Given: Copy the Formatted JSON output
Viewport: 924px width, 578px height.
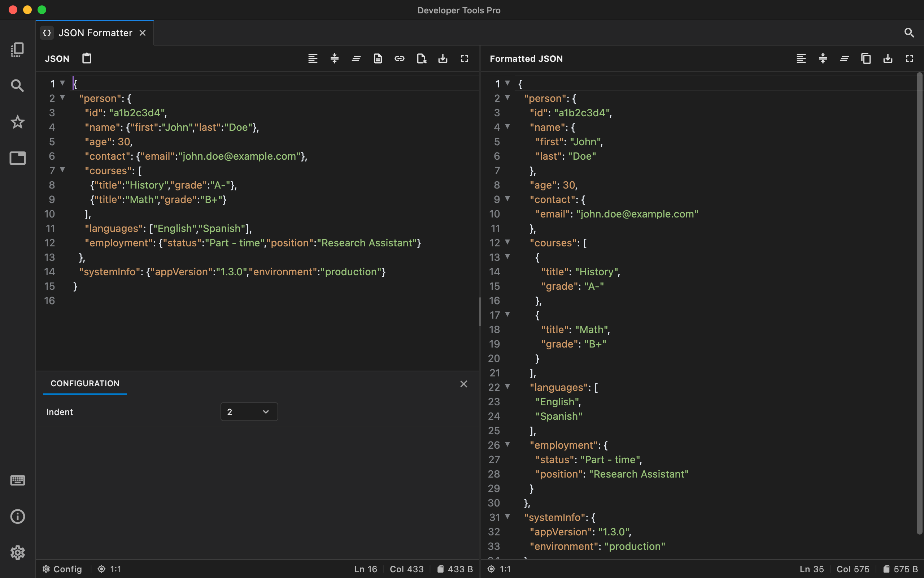Looking at the screenshot, I should click(x=866, y=59).
